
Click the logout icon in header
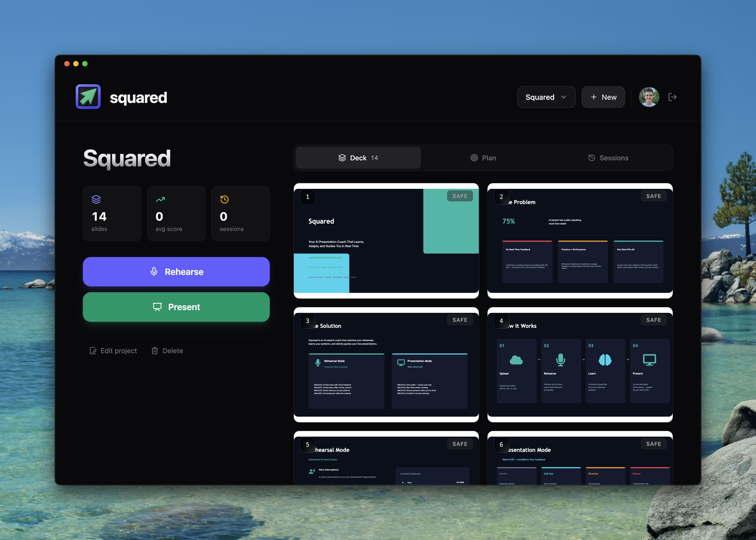(x=672, y=97)
